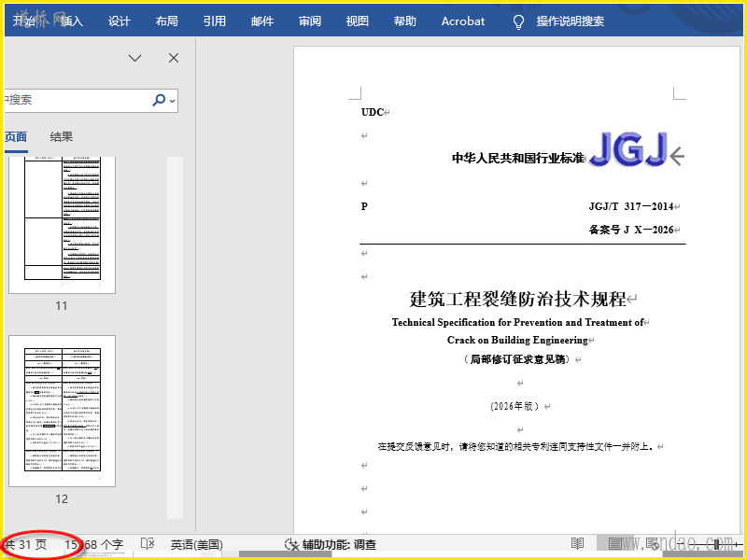Click the title 建筑工程裂缝防治技术规程
This screenshot has height=560, width=747.
518,299
